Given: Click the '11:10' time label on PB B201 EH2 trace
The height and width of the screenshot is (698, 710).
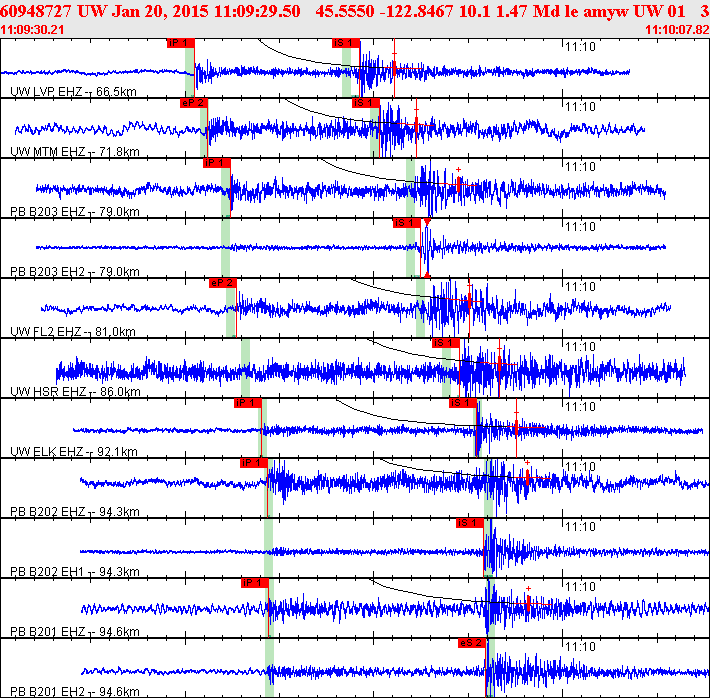Looking at the screenshot, I should 580,646.
